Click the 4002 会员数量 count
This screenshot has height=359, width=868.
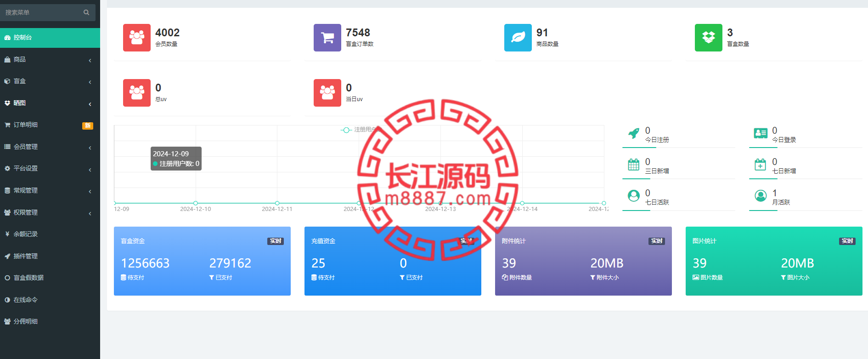(167, 33)
